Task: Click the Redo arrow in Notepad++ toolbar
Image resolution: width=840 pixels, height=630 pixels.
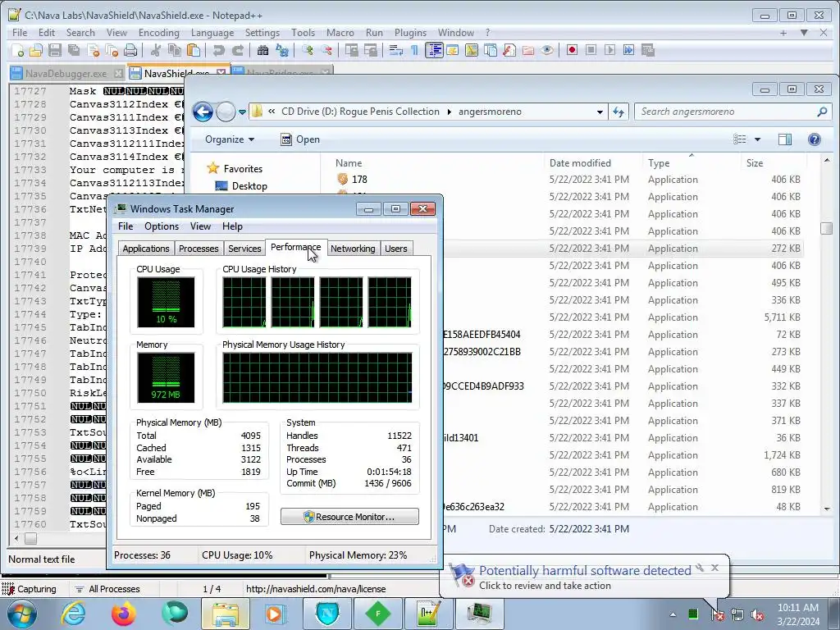Action: coord(237,50)
